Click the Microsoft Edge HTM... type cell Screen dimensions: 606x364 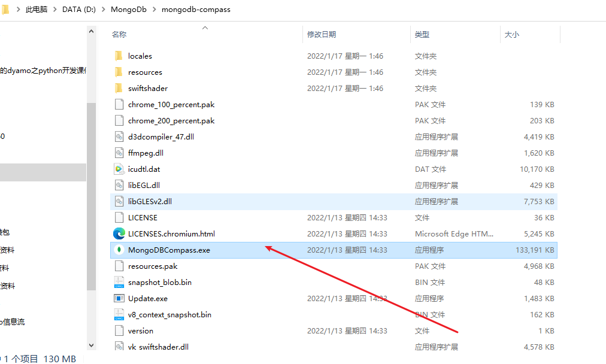tap(454, 233)
